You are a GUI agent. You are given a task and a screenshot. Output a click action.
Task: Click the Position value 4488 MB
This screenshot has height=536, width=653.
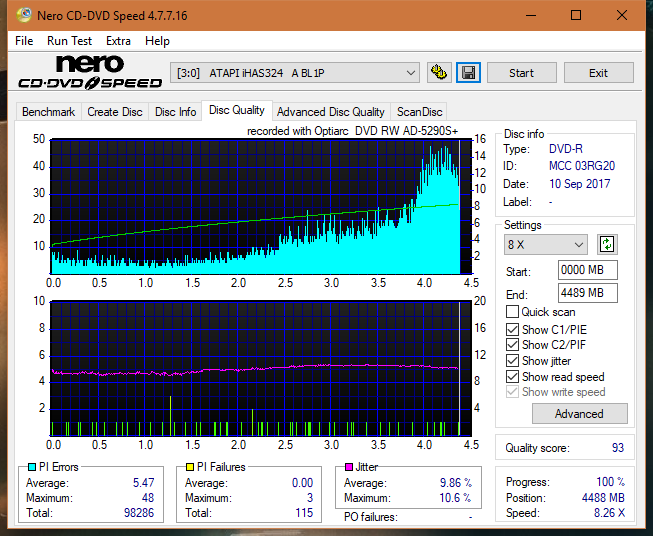(x=603, y=498)
